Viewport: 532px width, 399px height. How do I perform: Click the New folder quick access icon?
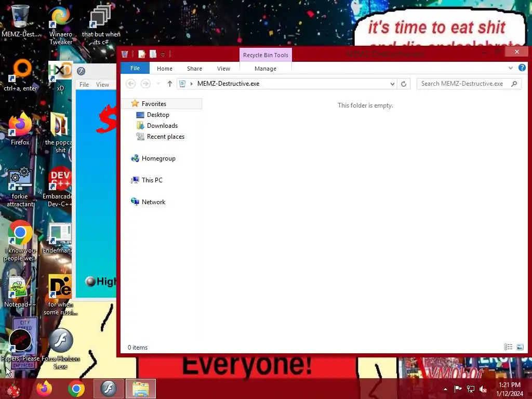tap(153, 54)
